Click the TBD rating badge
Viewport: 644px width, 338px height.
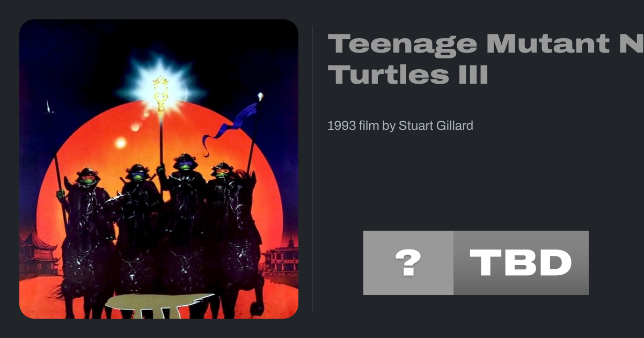521,263
